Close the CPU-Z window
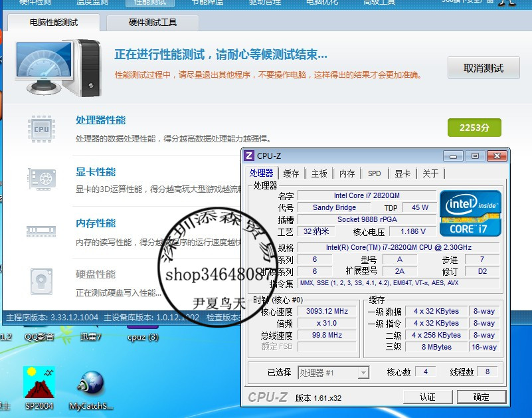The height and width of the screenshot is (418, 532). tap(497, 156)
